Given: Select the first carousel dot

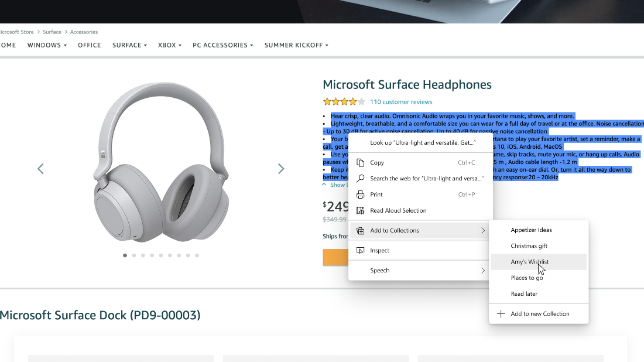Looking at the screenshot, I should 125,255.
